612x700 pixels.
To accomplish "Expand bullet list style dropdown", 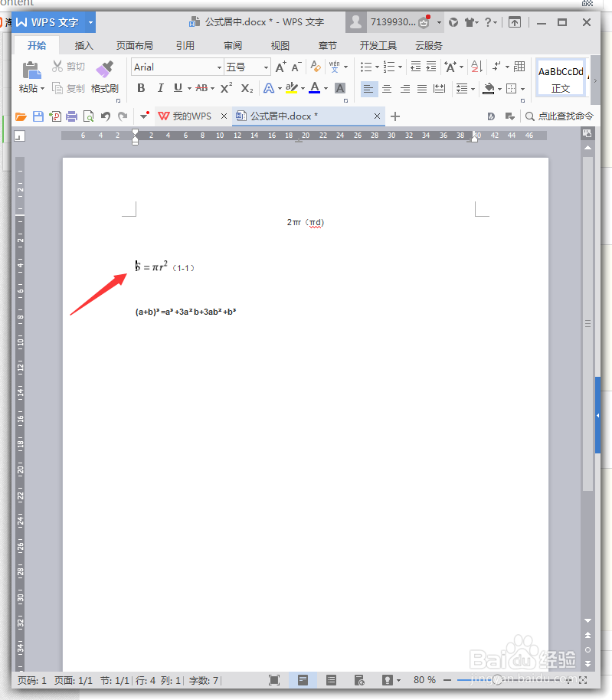I will pyautogui.click(x=377, y=67).
